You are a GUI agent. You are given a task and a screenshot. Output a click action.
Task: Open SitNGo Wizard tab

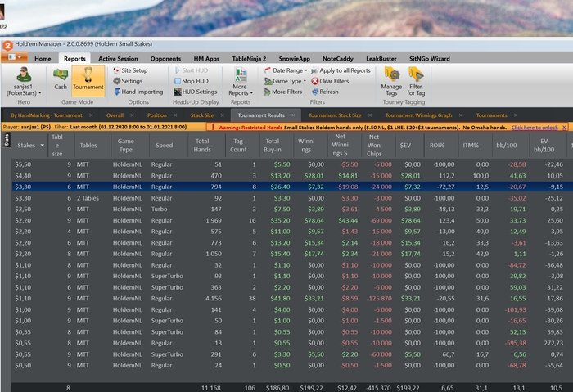pos(430,58)
